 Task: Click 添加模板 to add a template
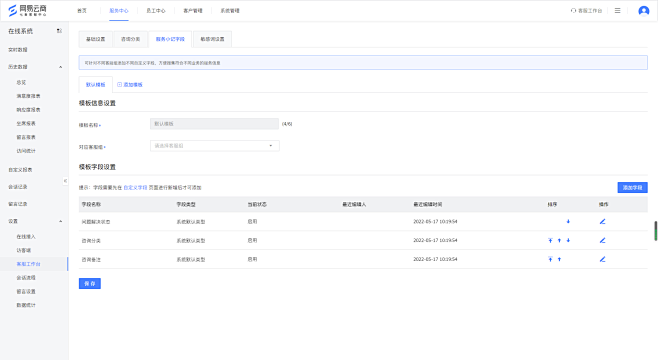tap(130, 84)
